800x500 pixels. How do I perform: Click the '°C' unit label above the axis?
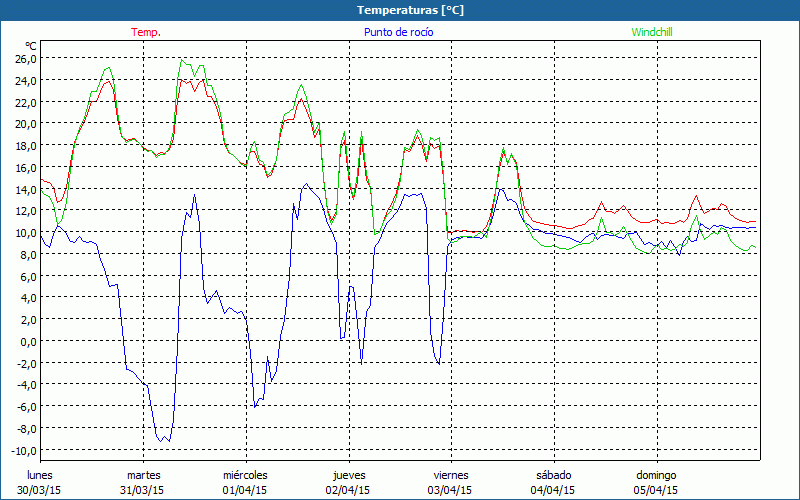pyautogui.click(x=31, y=45)
